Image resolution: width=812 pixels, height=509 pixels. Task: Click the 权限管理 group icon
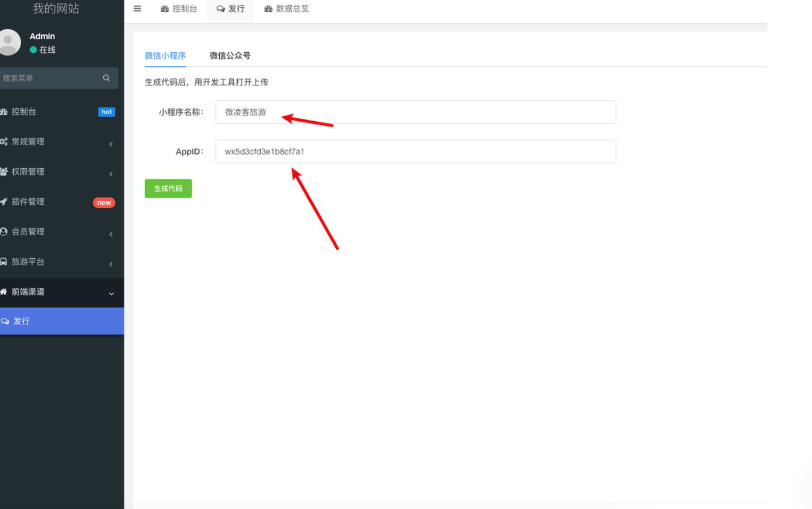pos(4,172)
